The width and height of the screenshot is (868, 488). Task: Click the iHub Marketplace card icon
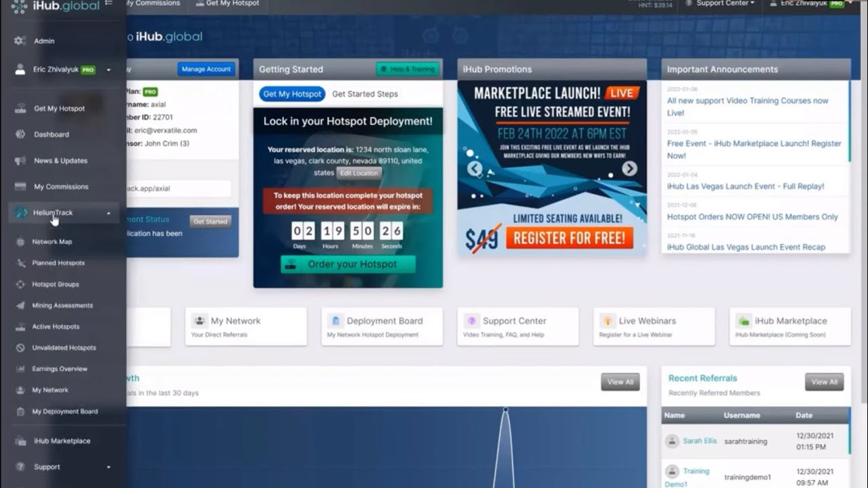(744, 321)
